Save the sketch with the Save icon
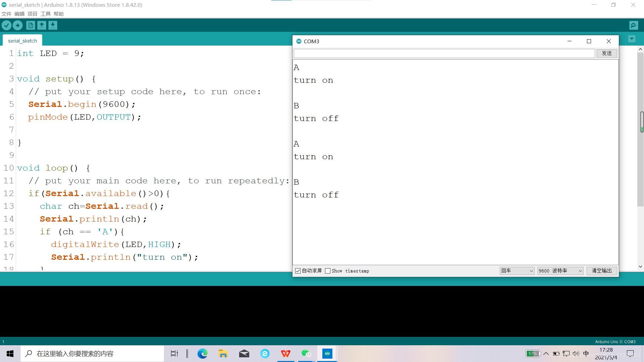 pos(53,25)
